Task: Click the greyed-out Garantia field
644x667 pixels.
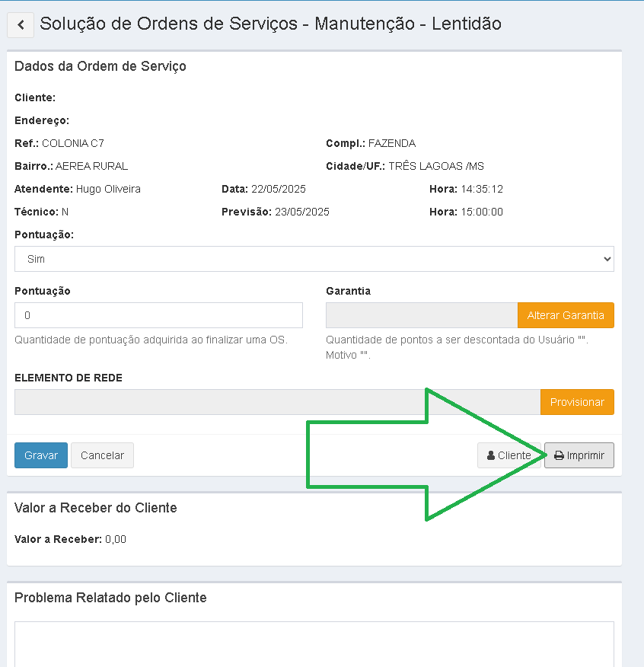Action: 421,315
